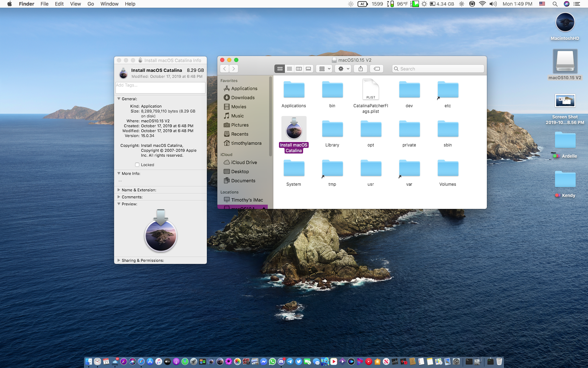The image size is (588, 368).
Task: Click the Share toolbar button
Action: [360, 69]
